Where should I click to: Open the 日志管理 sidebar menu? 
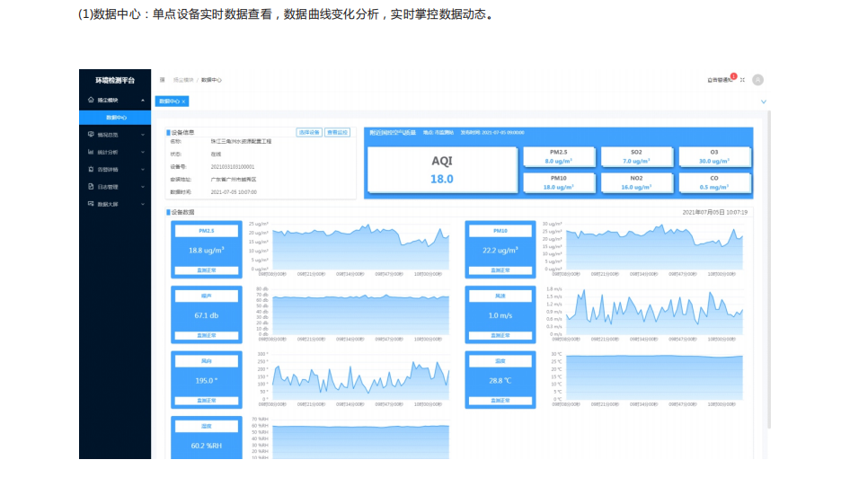[115, 187]
